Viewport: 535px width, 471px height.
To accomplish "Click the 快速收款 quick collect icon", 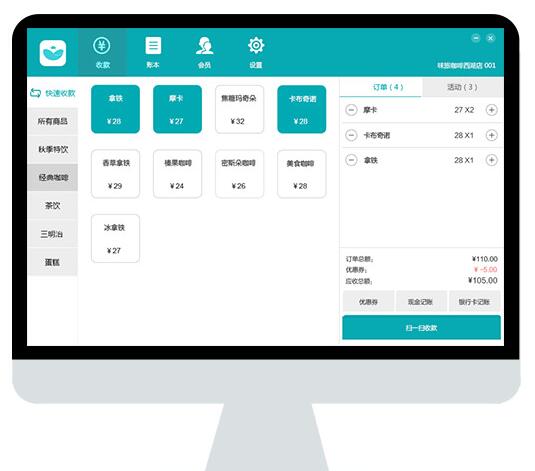I will tap(35, 93).
